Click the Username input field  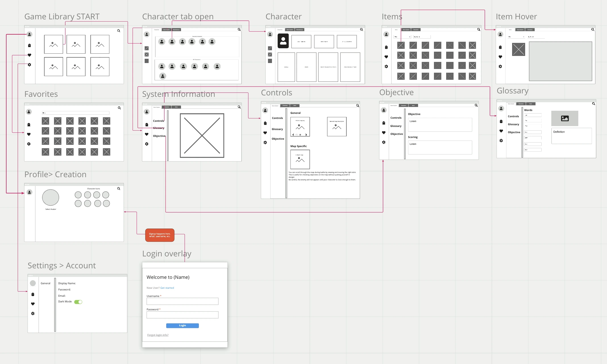(182, 301)
